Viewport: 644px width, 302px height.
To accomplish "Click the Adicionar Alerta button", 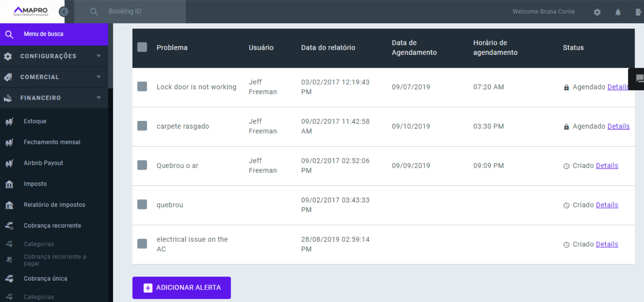I will [x=181, y=288].
